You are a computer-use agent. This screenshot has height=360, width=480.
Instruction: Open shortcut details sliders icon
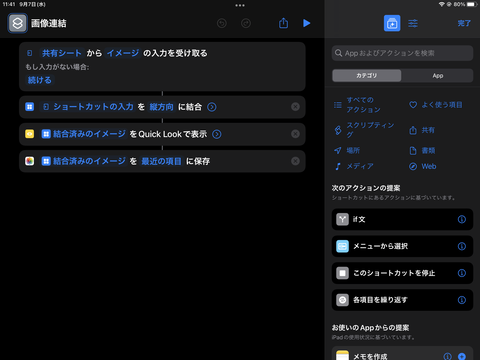point(413,23)
